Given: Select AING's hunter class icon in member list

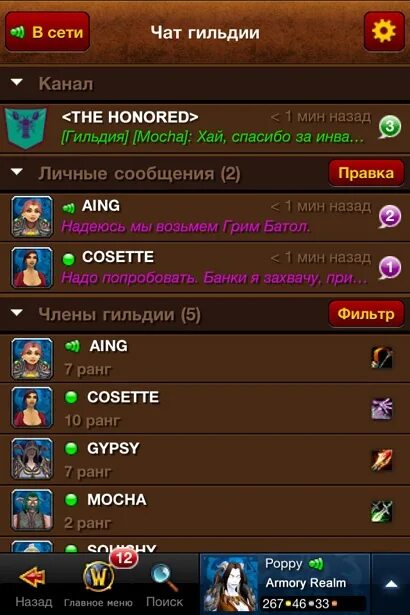Looking at the screenshot, I should (382, 358).
